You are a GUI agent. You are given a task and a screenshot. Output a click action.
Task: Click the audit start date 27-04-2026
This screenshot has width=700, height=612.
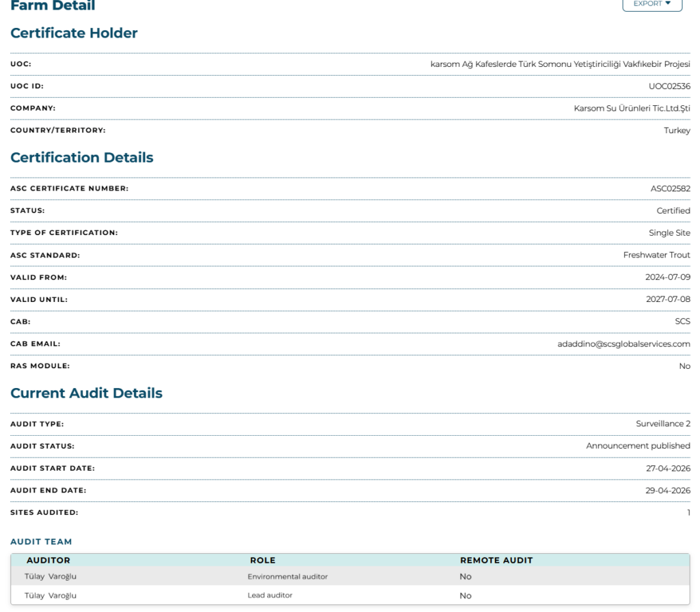[667, 469]
